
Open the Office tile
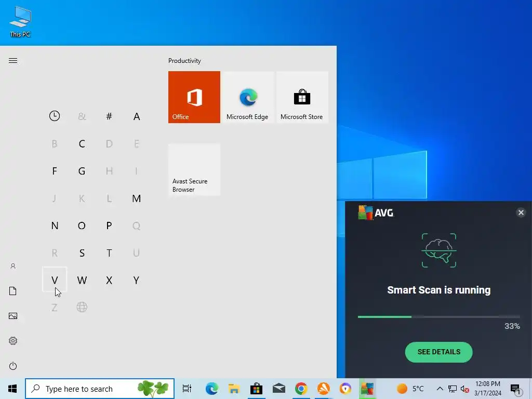point(194,97)
